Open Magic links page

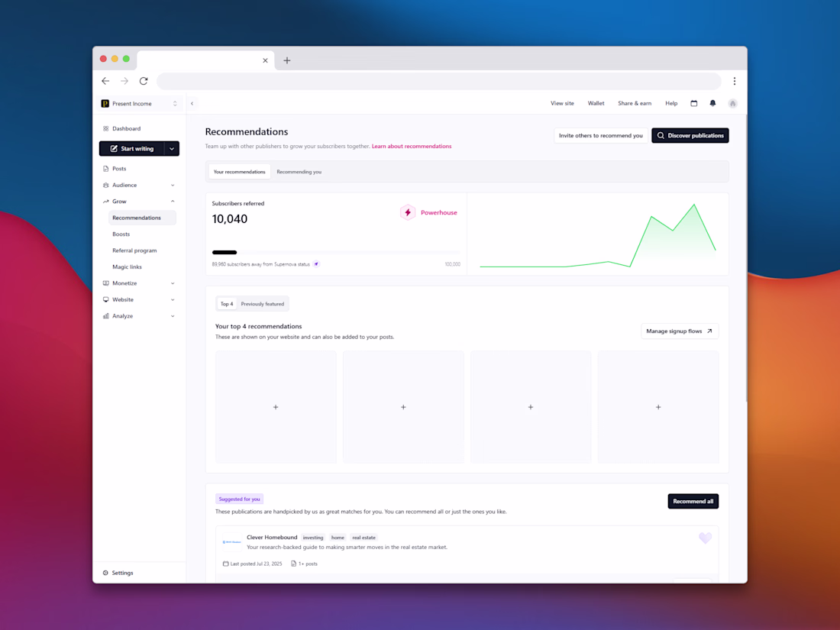coord(127,267)
